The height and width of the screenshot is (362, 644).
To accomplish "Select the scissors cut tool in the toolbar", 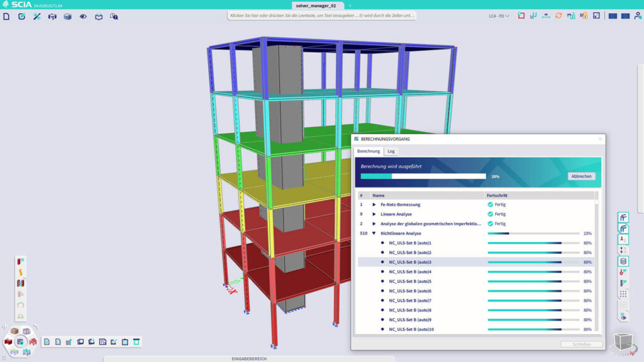I will 38,17.
